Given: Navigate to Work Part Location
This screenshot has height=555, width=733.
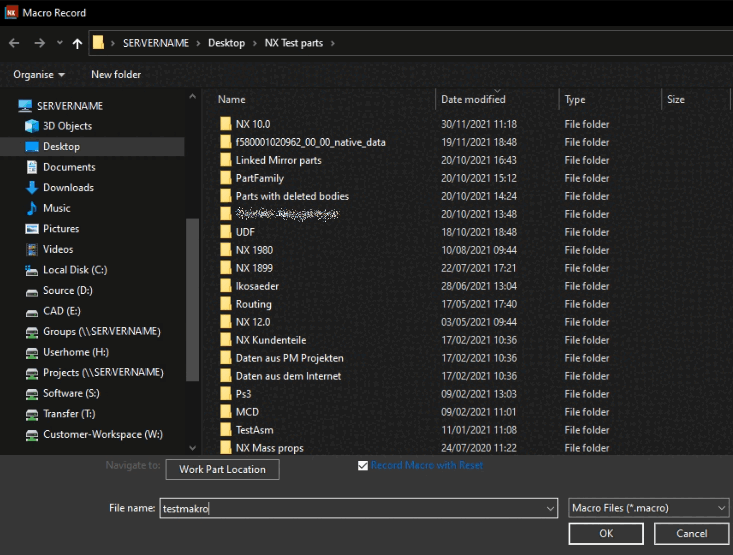Looking at the screenshot, I should 223,469.
